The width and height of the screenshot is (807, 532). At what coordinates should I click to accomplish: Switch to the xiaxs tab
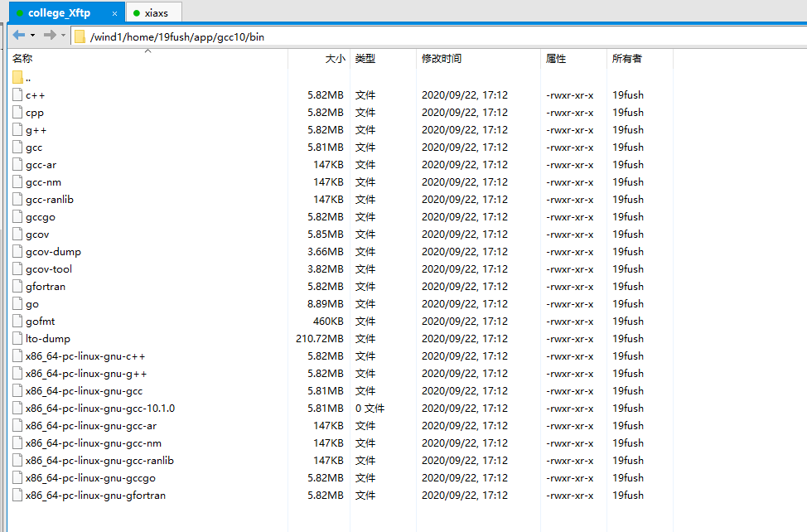[x=156, y=13]
